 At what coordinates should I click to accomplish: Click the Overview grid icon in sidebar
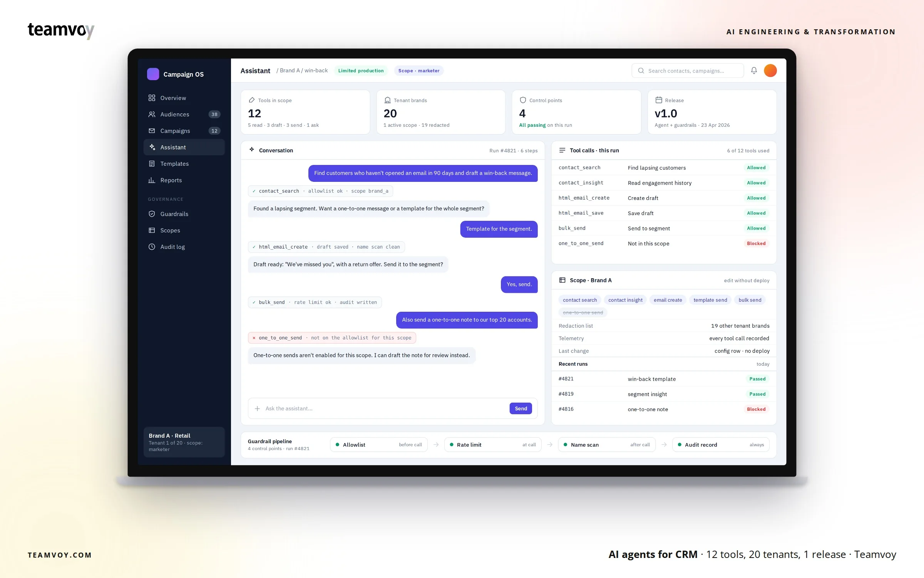point(152,98)
